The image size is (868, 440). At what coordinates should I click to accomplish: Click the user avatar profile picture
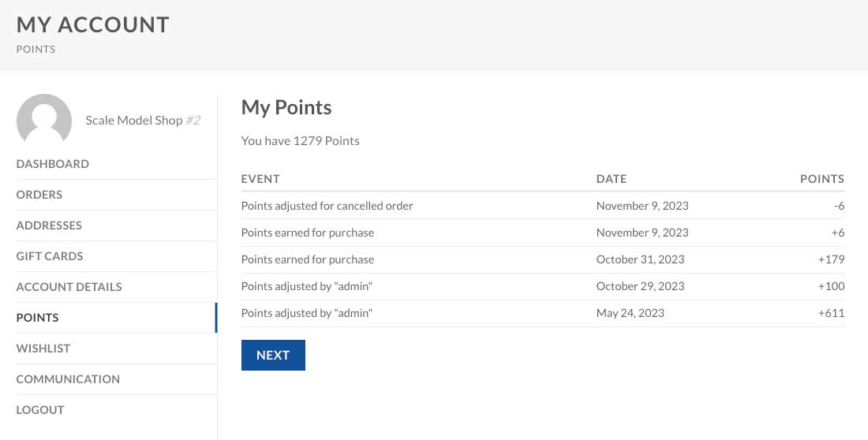pyautogui.click(x=44, y=121)
